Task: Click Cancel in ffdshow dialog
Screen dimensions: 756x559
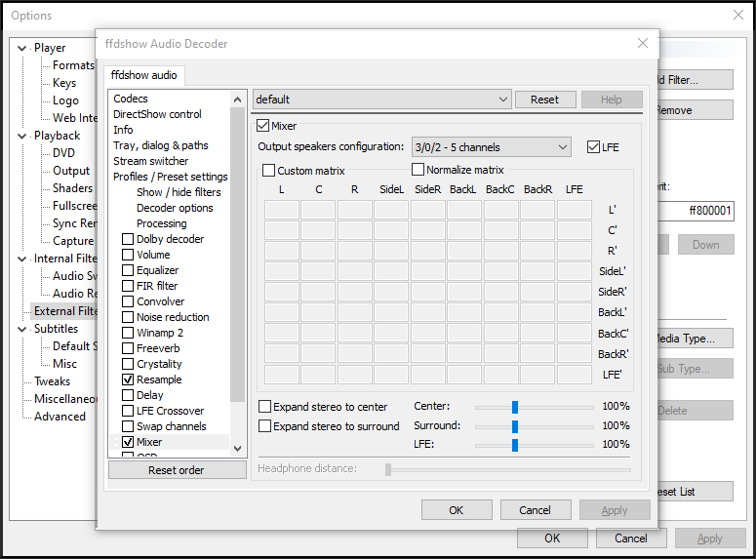Action: [x=536, y=510]
